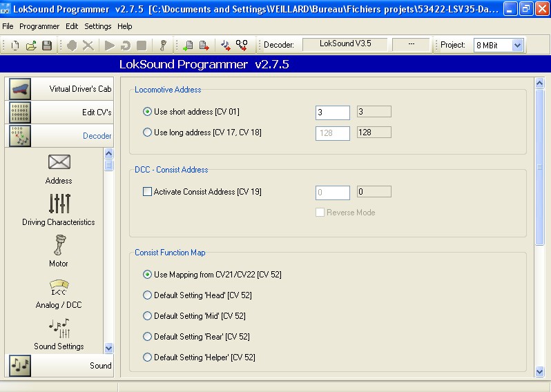Open the Edit CV's panel
Image resolution: width=551 pixels, height=392 pixels.
click(59, 112)
